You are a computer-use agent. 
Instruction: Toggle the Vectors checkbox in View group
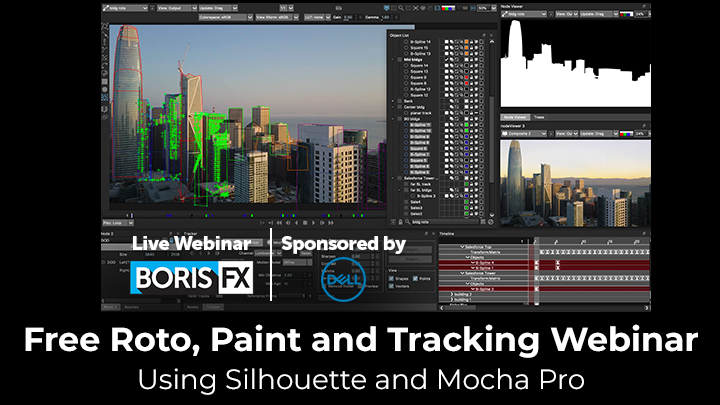[x=391, y=286]
